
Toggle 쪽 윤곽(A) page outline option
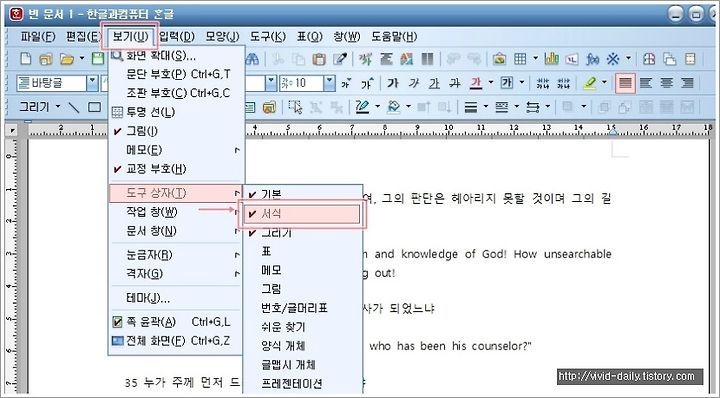coord(174,322)
